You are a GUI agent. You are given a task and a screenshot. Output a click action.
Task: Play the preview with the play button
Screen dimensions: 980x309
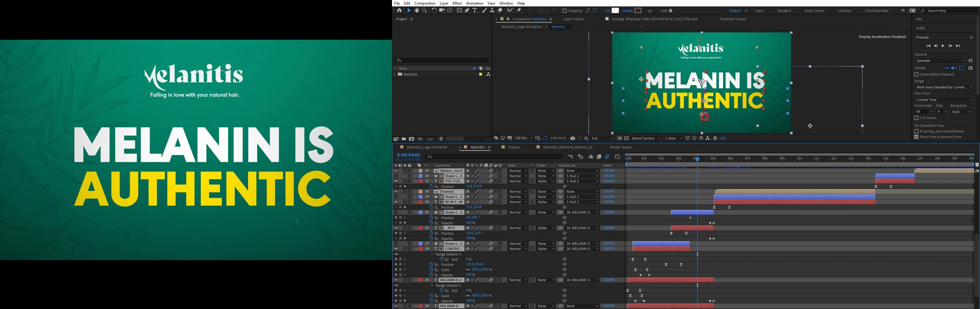(943, 46)
